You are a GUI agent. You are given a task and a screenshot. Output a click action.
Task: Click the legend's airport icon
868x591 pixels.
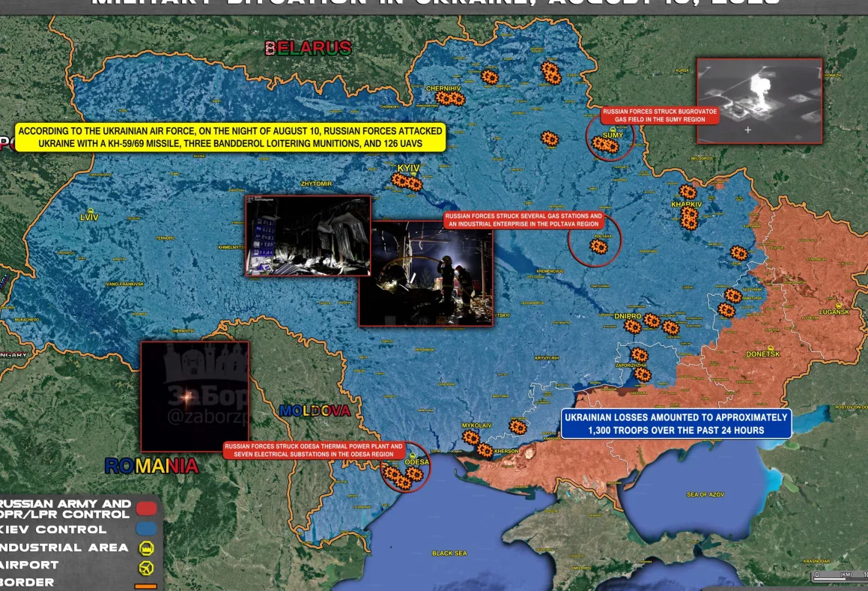pyautogui.click(x=146, y=568)
